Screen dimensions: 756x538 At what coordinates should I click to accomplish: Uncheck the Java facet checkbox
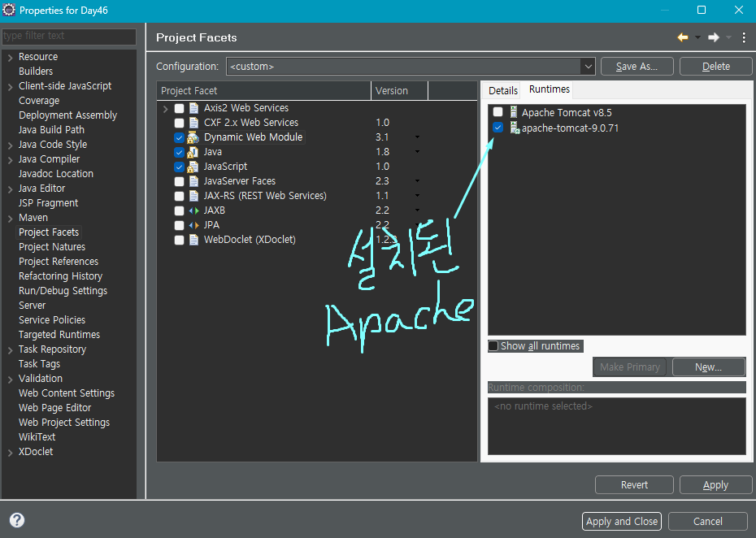(180, 152)
